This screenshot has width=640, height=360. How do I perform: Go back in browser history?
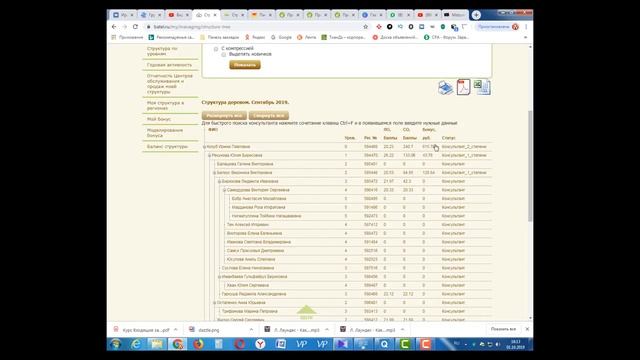tap(114, 27)
